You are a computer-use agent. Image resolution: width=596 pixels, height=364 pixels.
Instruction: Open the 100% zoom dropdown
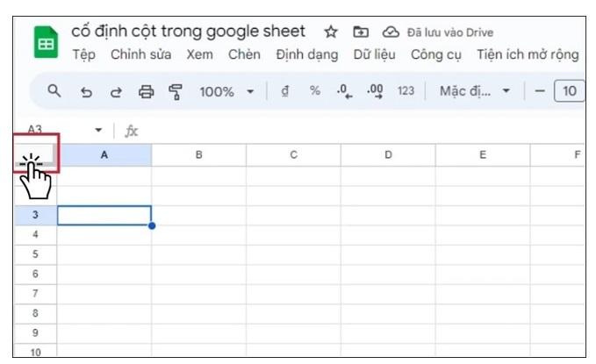point(226,91)
